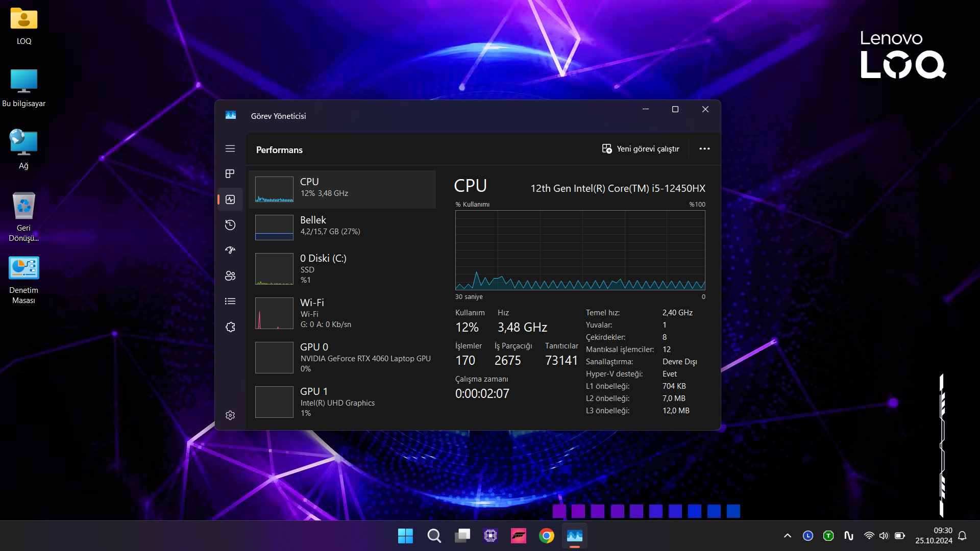Open Google Chrome from taskbar

[x=546, y=536]
